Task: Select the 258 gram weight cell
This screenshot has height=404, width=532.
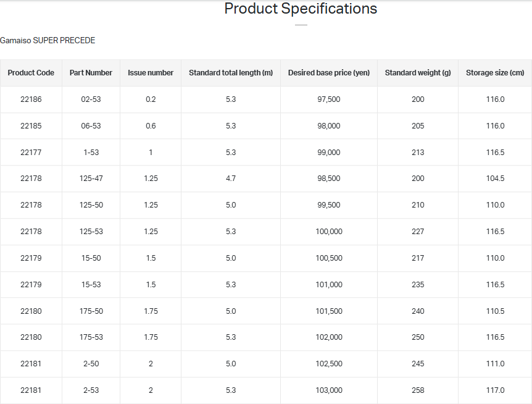Action: [418, 390]
